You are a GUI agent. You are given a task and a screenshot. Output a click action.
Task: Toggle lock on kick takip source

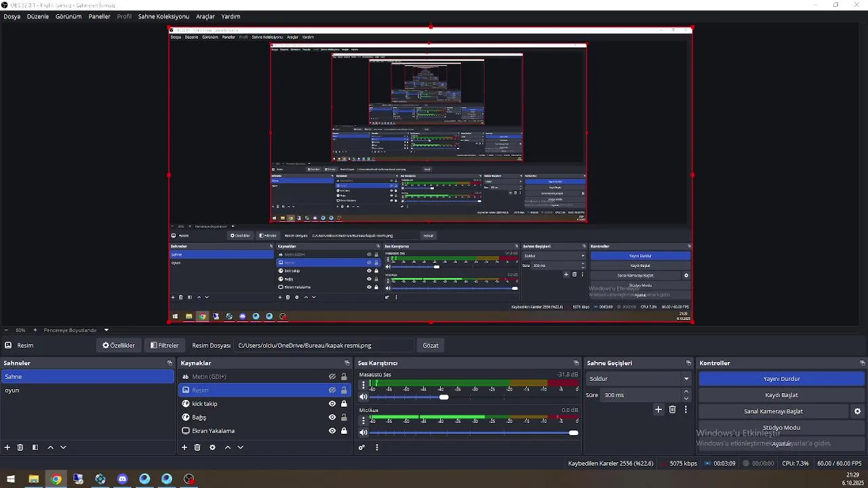[x=344, y=404]
